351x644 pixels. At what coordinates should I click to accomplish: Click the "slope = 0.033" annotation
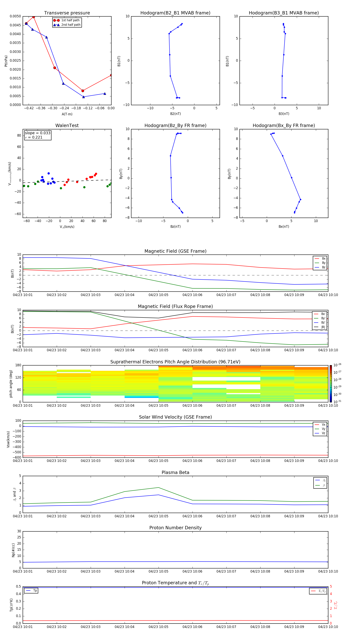coord(37,133)
